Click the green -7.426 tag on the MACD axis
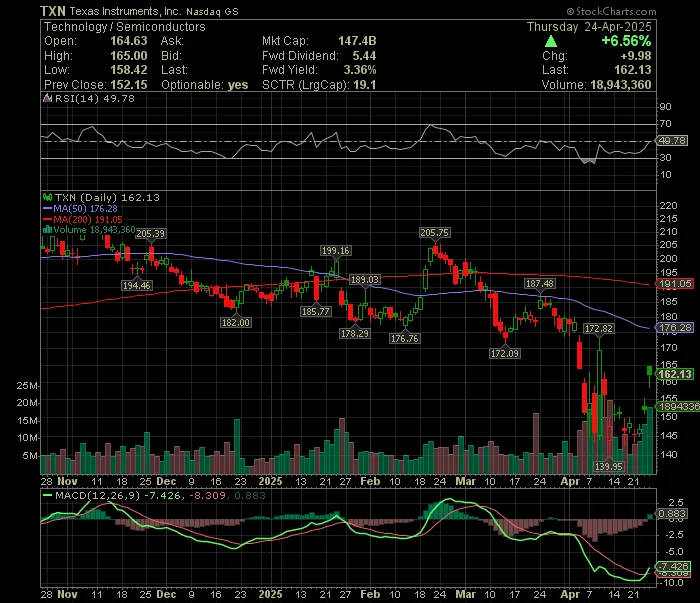 click(674, 566)
